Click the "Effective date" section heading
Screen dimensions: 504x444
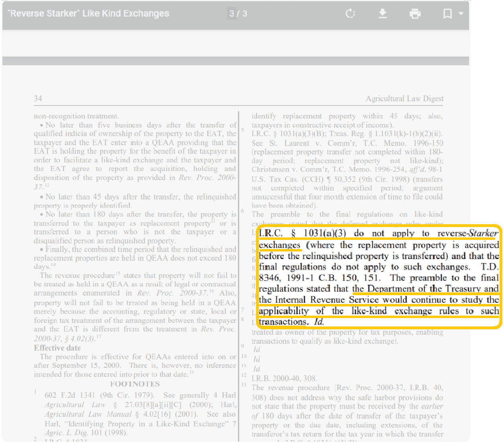(x=57, y=348)
